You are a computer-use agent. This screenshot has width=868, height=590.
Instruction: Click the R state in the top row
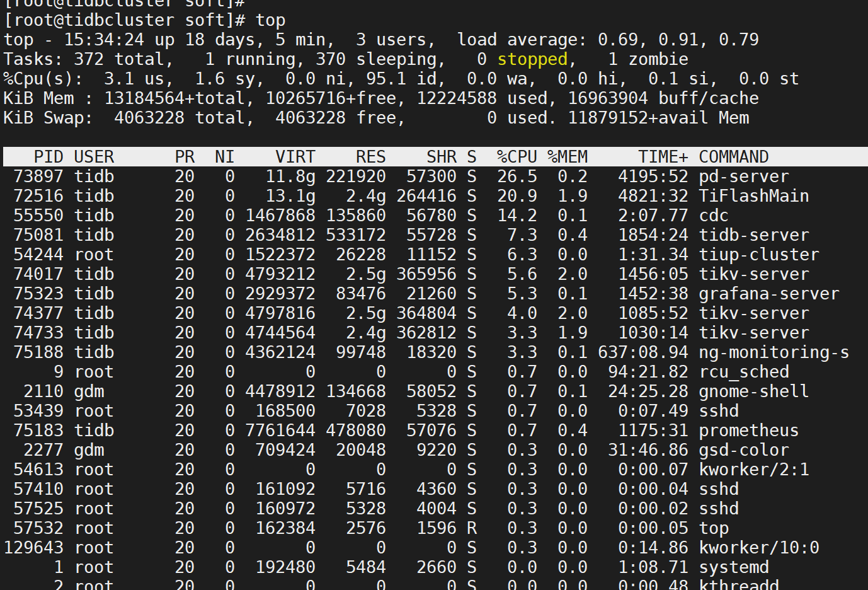[x=472, y=528]
